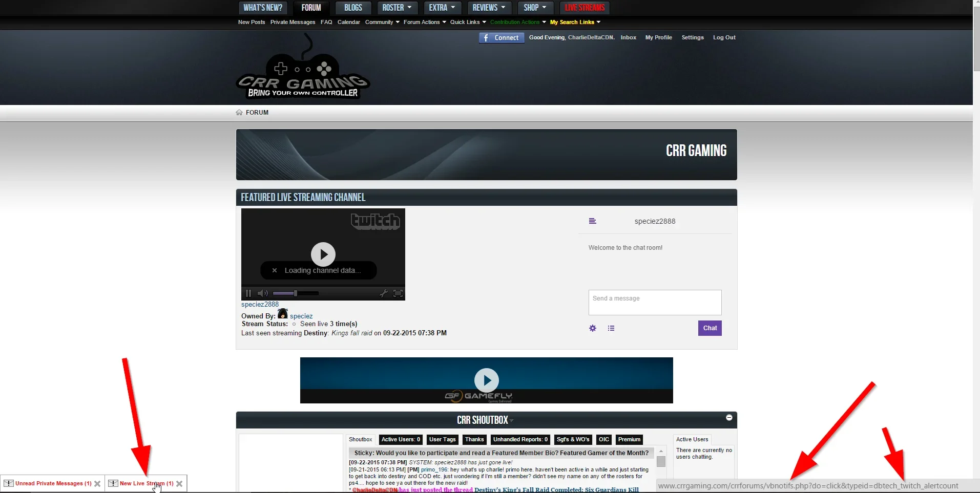This screenshot has height=493, width=980.
Task: Open the chat rooms list icon beside speciez2888
Action: 593,221
